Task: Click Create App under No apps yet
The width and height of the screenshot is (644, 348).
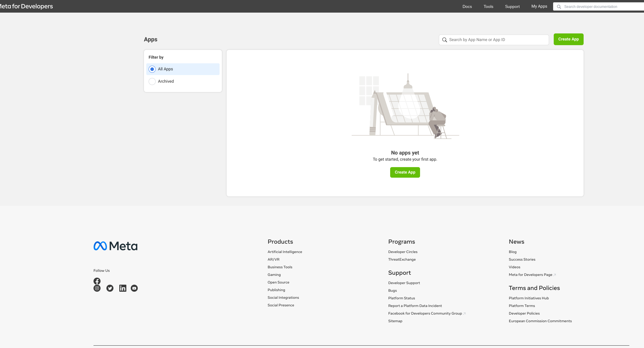Action: (x=405, y=172)
